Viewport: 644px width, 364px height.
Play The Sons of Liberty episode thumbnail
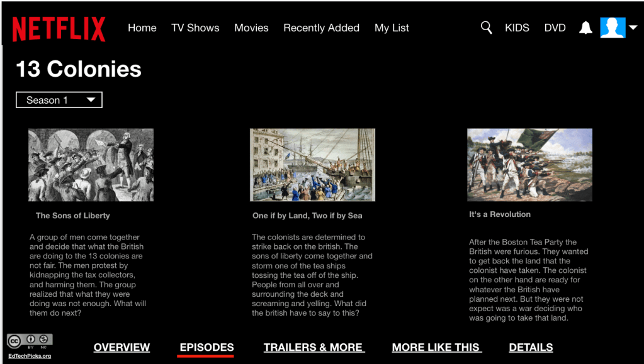[x=91, y=165]
